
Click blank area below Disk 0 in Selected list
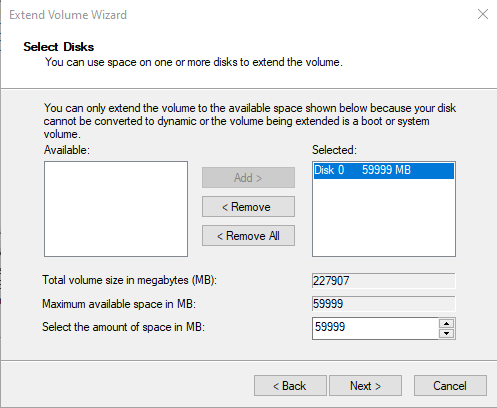(384, 217)
